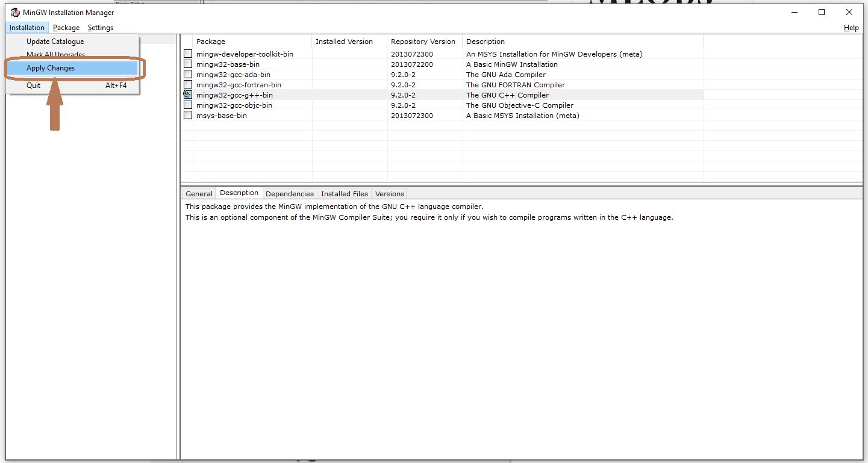Click version 2013072200 for mingw32-base-bin

412,64
